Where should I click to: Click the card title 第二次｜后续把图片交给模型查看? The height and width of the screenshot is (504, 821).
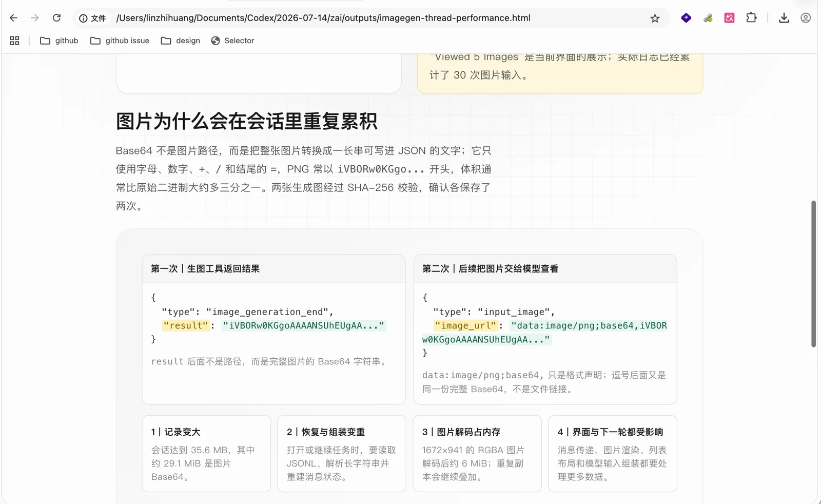490,268
